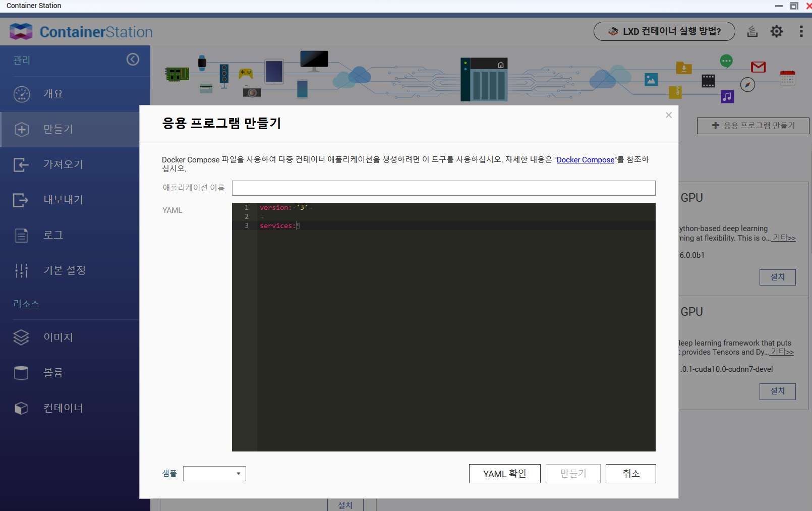Collapse the sidebar with the arrow icon
This screenshot has width=812, height=511.
coord(133,60)
